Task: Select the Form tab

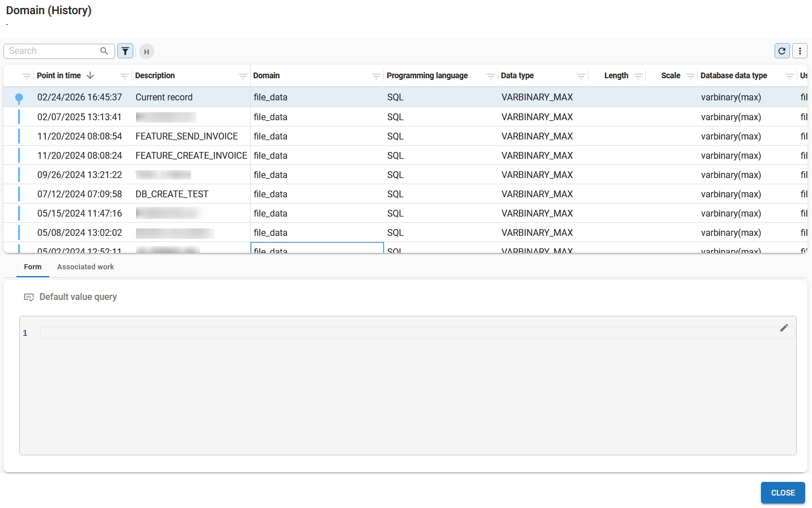Action: (33, 267)
